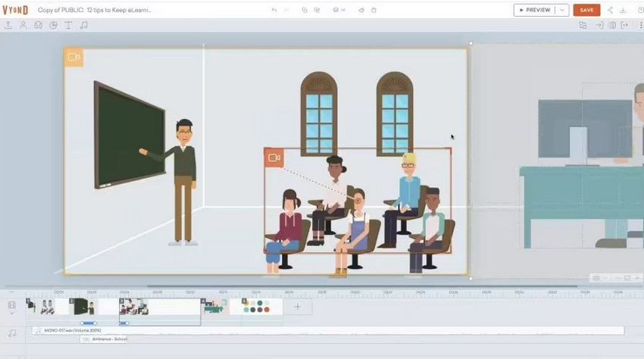Expand the Preview dropdown arrow

tap(561, 10)
